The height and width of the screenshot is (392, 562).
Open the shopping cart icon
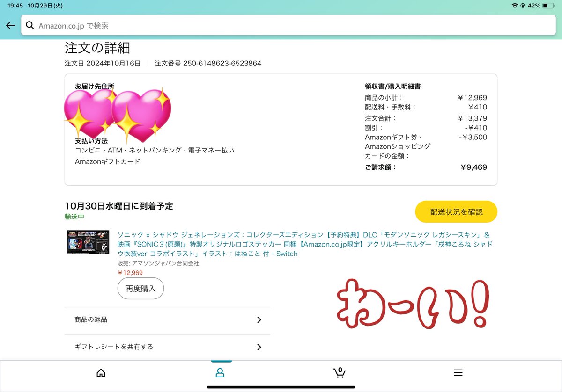point(339,372)
